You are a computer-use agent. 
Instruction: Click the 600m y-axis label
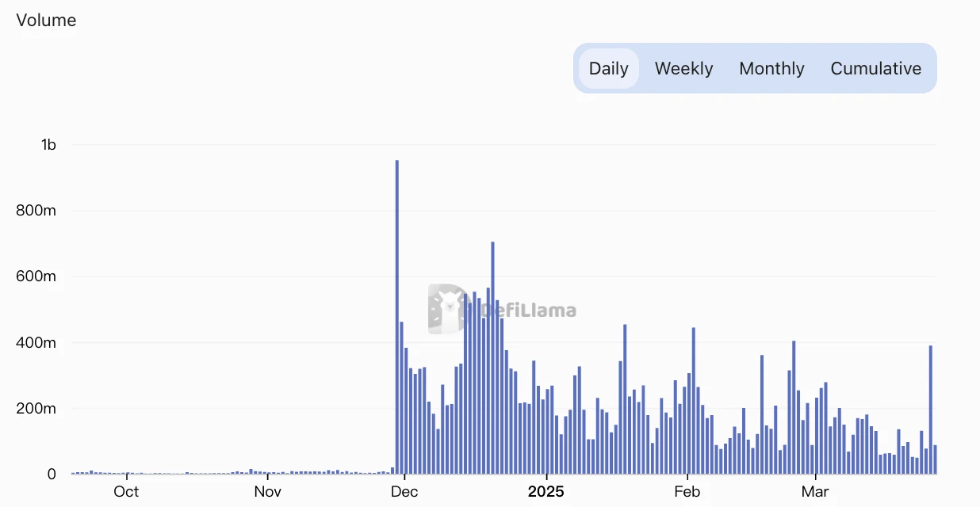coord(36,276)
